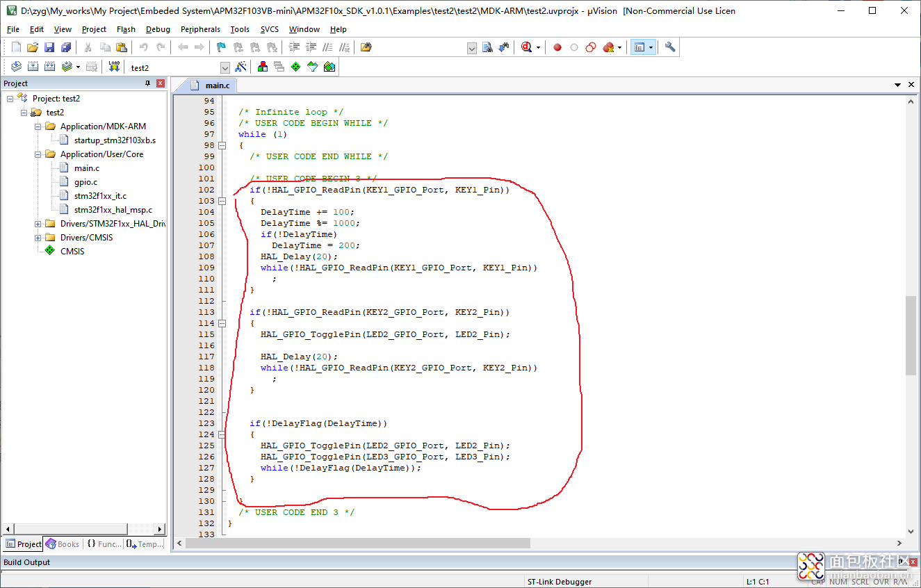The width and height of the screenshot is (921, 588).
Task: Switch to the Books panel tab
Action: pyautogui.click(x=63, y=544)
